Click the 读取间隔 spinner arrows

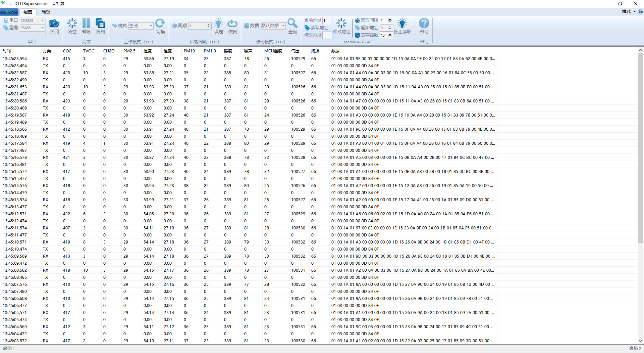[x=390, y=20]
